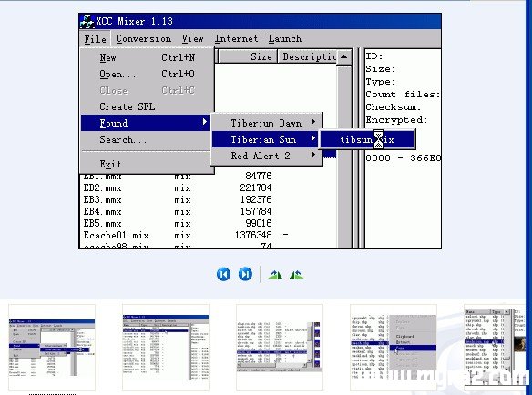The image size is (532, 395).
Task: Click the 221784 size value
Action: pos(255,187)
